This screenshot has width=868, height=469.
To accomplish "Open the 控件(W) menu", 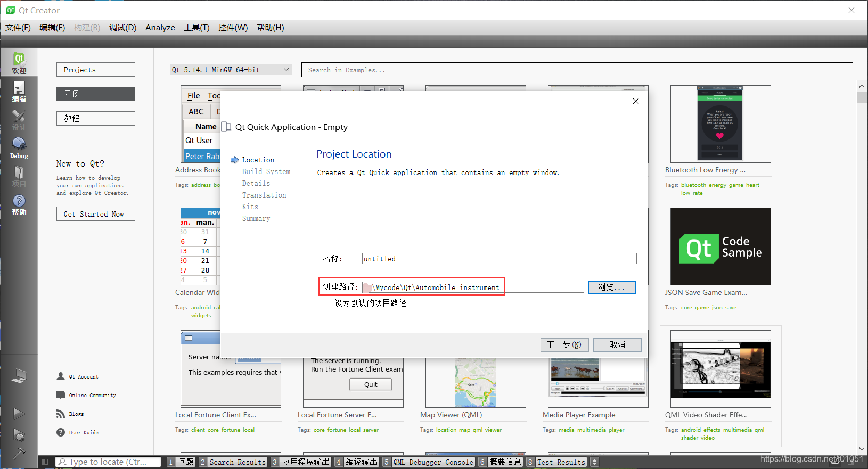I will [x=233, y=28].
